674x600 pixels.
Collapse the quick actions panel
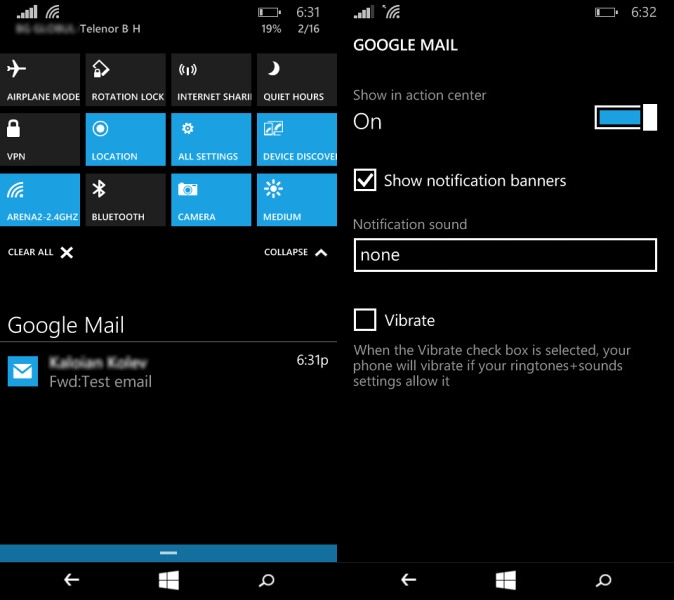click(296, 253)
